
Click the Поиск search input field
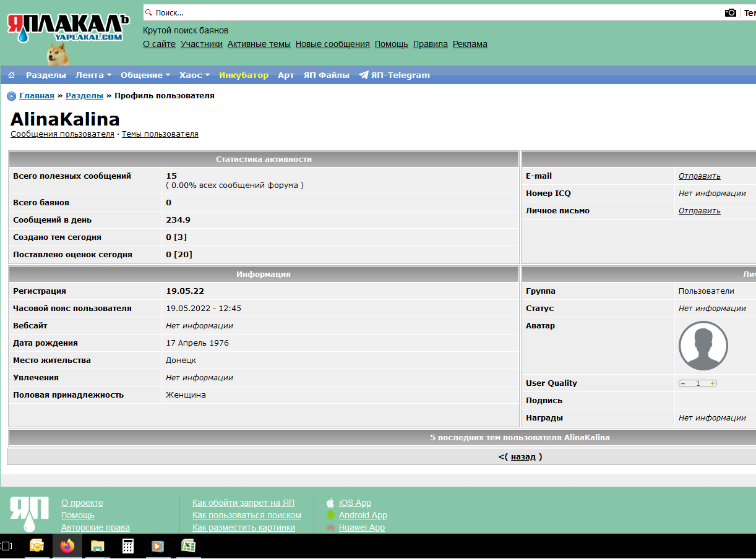pos(433,12)
